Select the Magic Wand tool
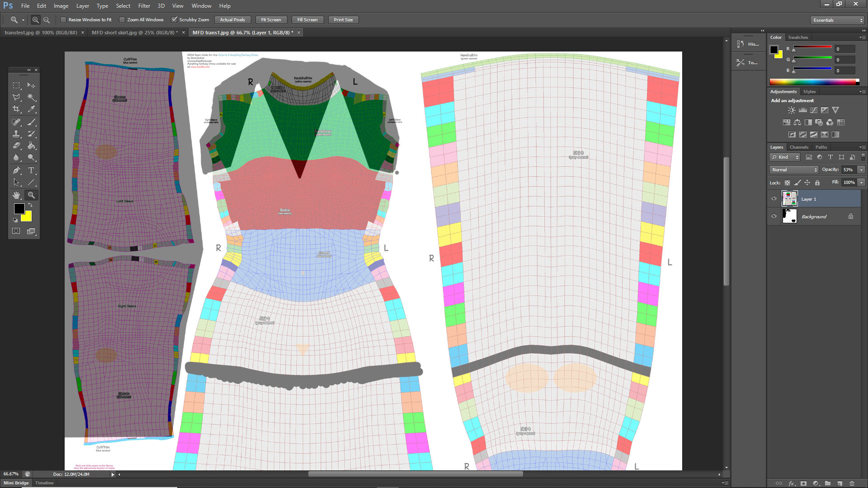Screen dimensions: 868x488 tap(31, 97)
